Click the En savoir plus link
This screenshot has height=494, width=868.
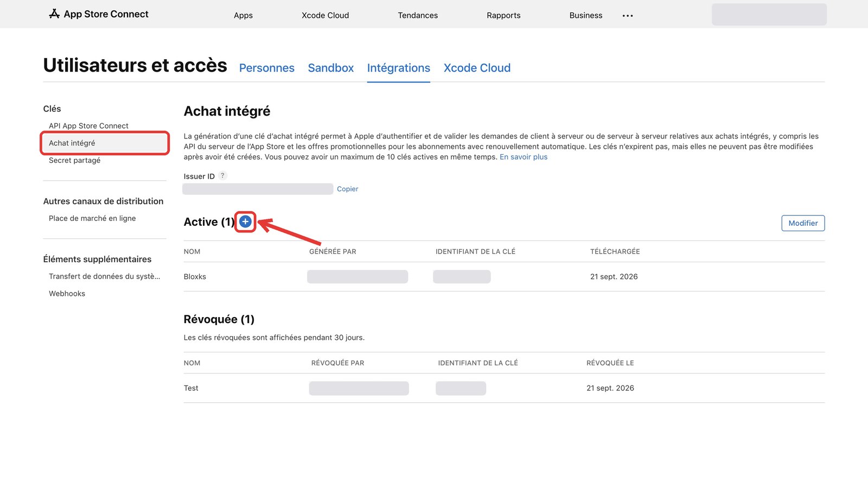(524, 157)
